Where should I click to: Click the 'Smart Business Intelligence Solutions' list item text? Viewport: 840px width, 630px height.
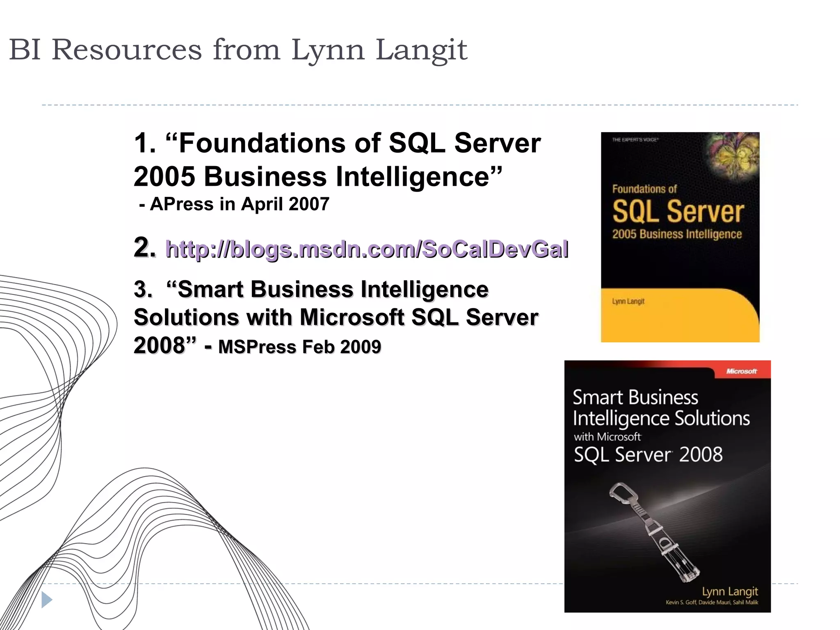pyautogui.click(x=336, y=317)
